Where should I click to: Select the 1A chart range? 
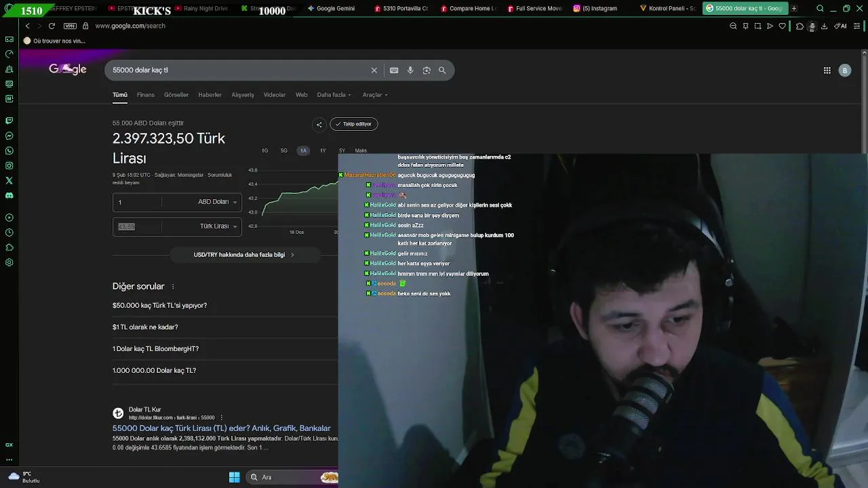click(x=303, y=150)
